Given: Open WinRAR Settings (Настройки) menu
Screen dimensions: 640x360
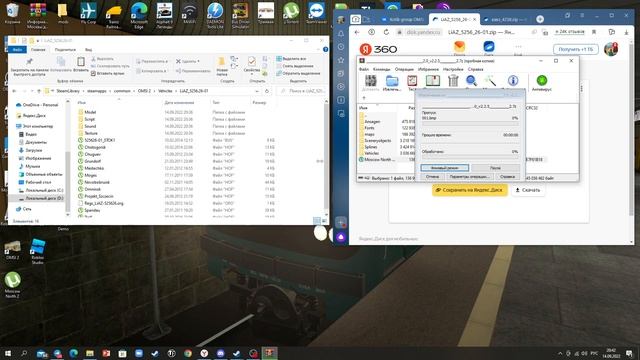Looking at the screenshot, I should click(453, 69).
